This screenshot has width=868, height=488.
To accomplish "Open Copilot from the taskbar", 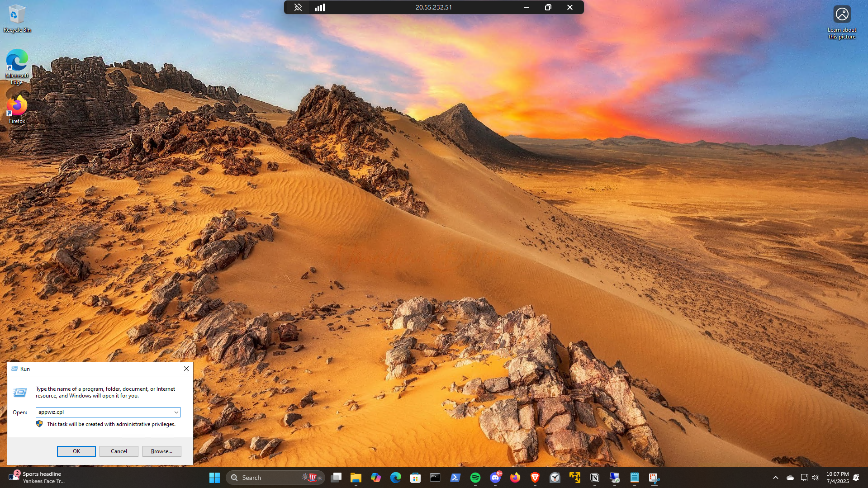I will (375, 478).
